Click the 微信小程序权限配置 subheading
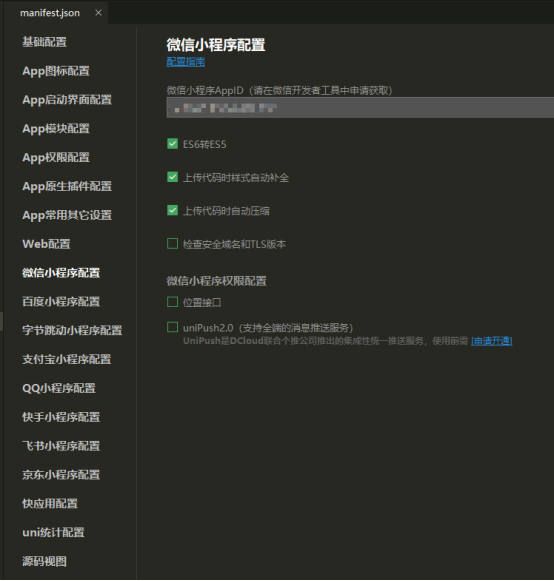This screenshot has height=581, width=554. coord(216,281)
